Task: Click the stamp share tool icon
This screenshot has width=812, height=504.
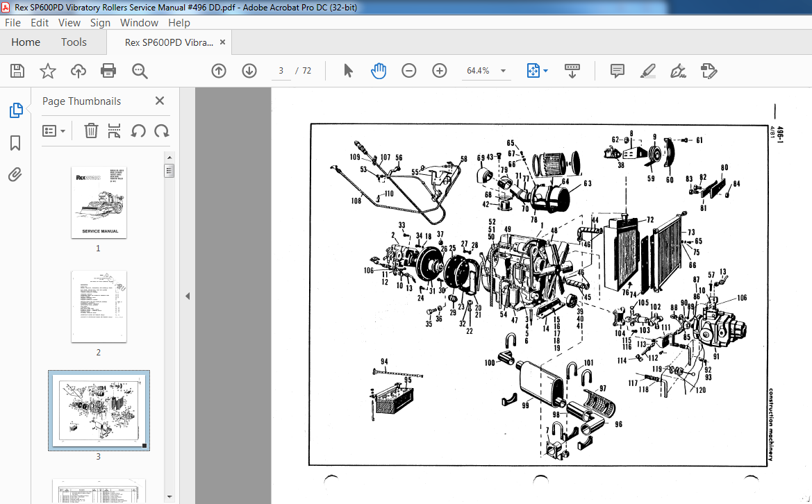Action: click(709, 71)
